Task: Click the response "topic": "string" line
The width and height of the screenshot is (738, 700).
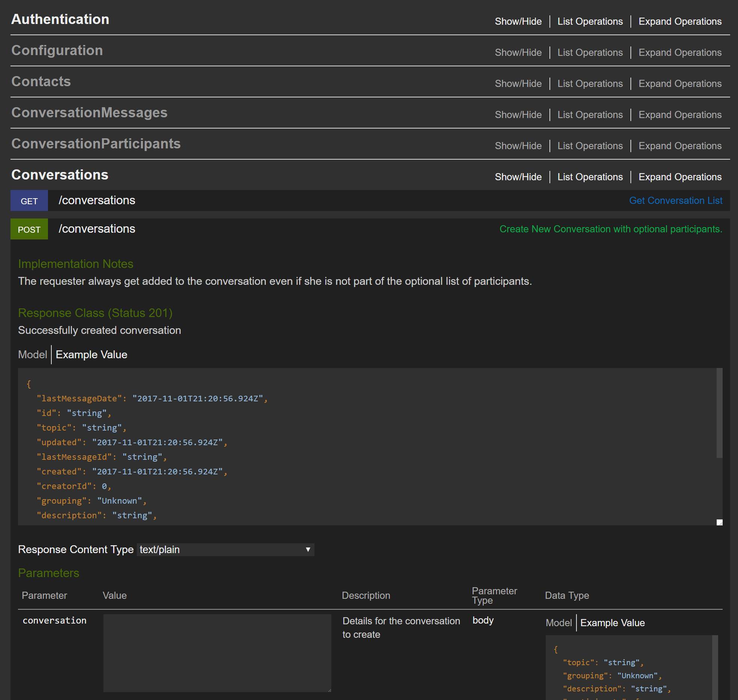Action: (81, 428)
